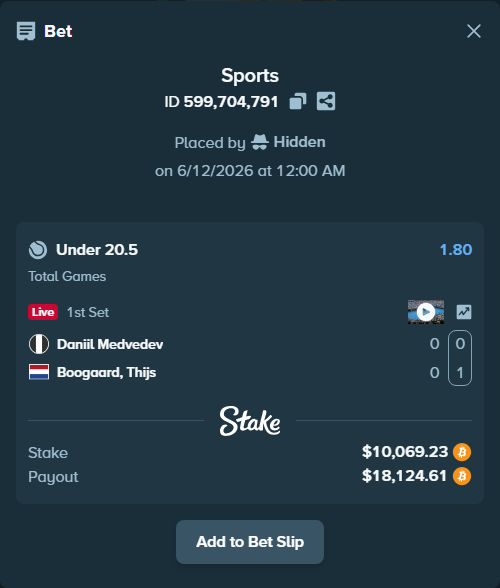500x588 pixels.
Task: Click the Live badge
Action: [43, 312]
